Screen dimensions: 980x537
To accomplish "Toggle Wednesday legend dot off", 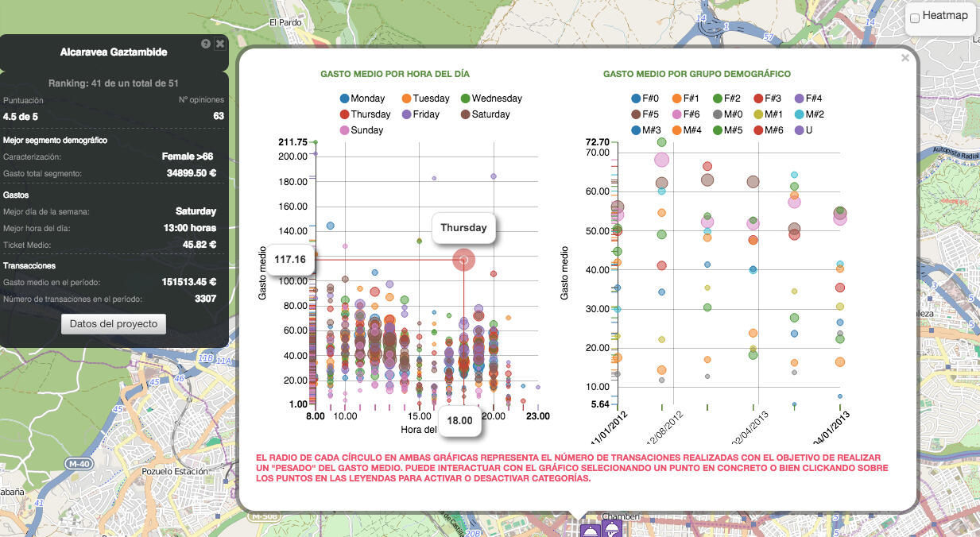I will [466, 99].
